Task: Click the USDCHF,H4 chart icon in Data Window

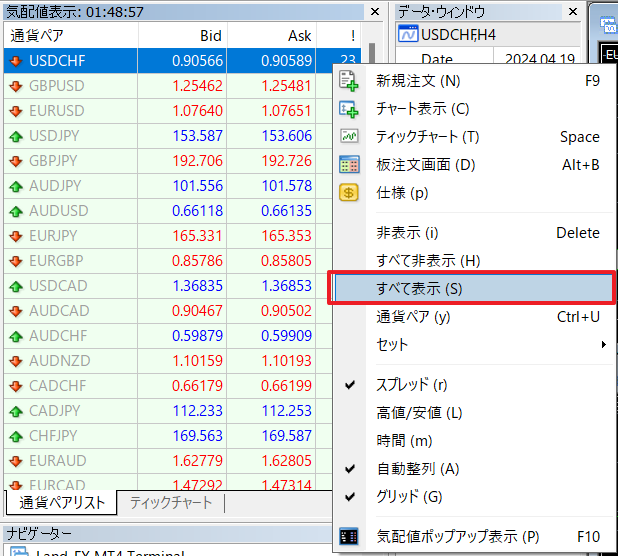Action: pyautogui.click(x=408, y=34)
